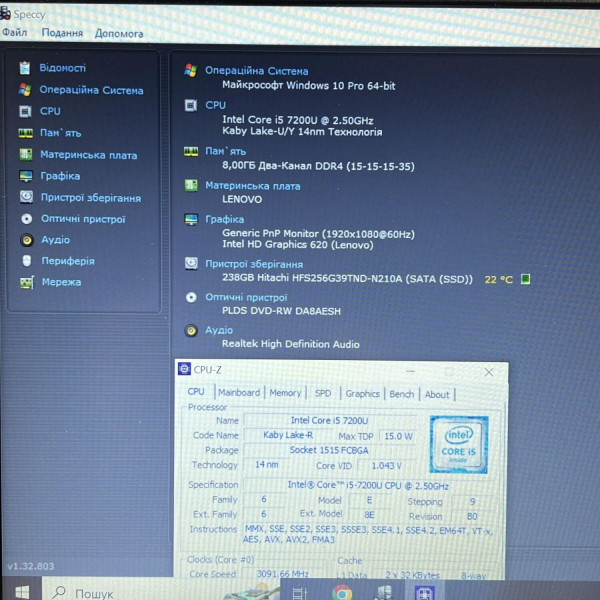The height and width of the screenshot is (600, 600).
Task: Click the Generic PnP Monitor text
Action: pos(318,233)
